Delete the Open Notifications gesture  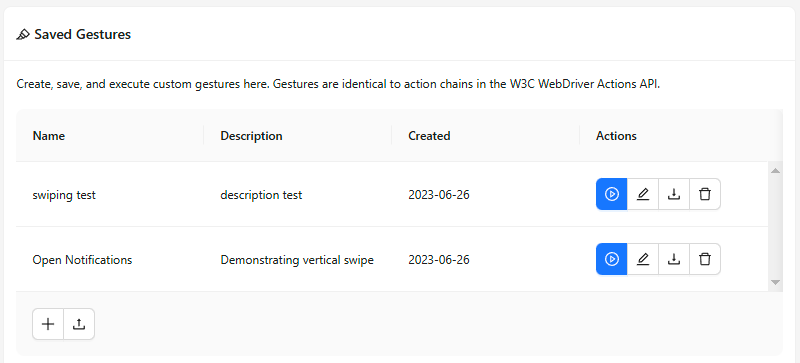pos(705,259)
